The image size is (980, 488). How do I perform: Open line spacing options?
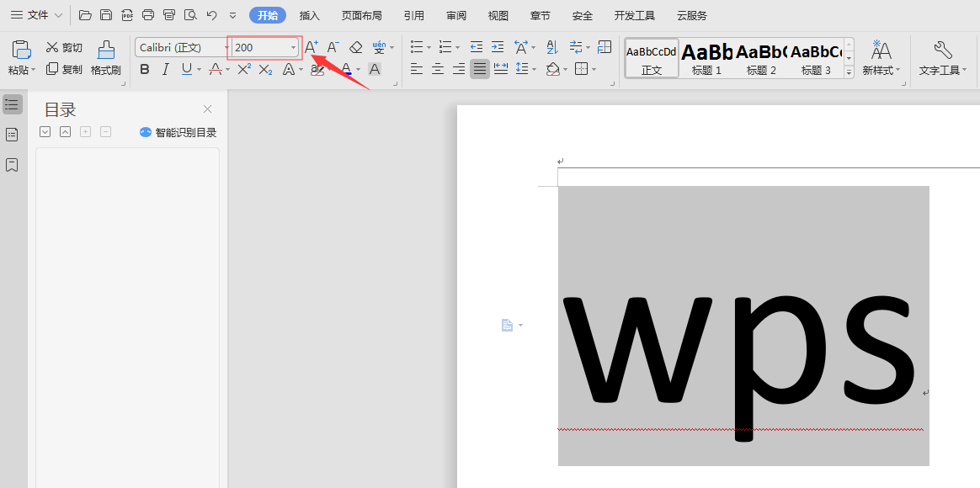[x=521, y=69]
